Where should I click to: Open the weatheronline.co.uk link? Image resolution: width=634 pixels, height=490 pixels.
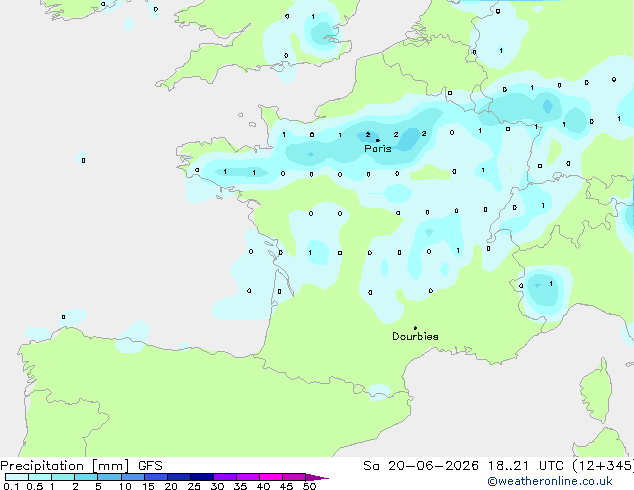[550, 481]
